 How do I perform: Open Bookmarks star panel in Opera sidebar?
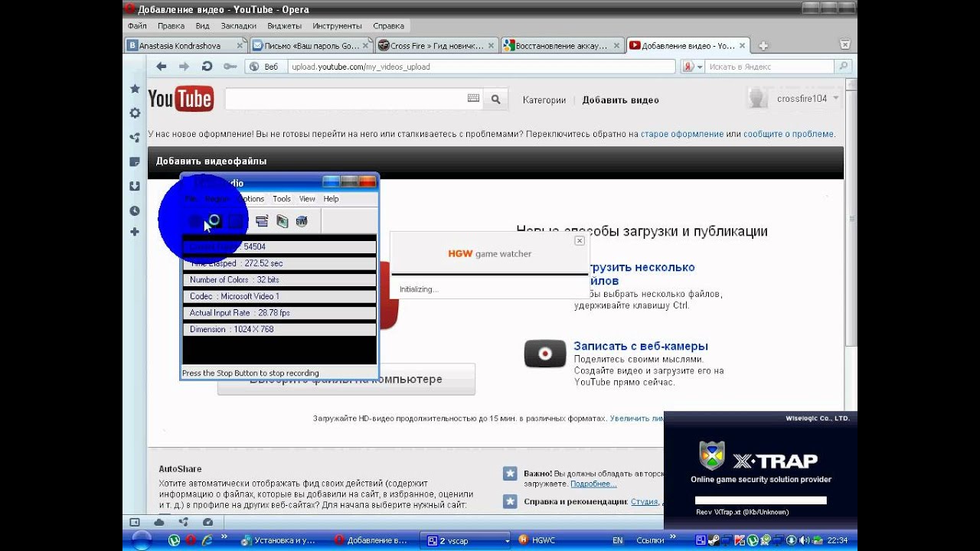[x=135, y=90]
